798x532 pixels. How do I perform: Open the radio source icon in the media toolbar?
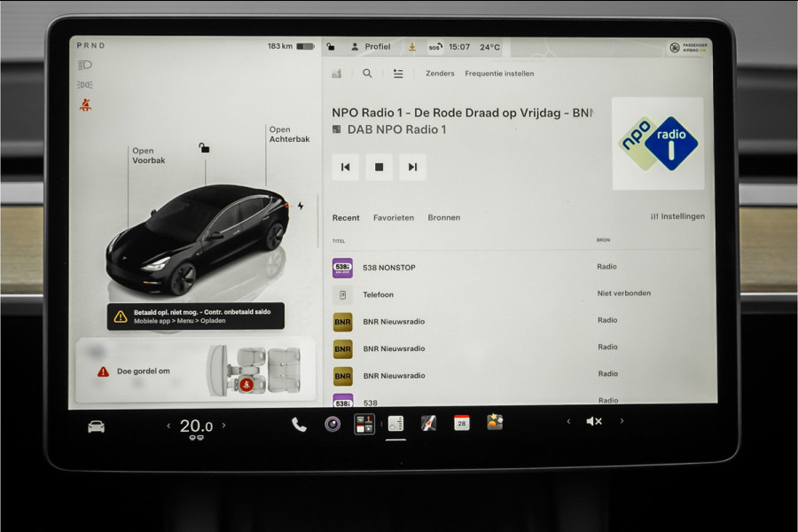336,74
